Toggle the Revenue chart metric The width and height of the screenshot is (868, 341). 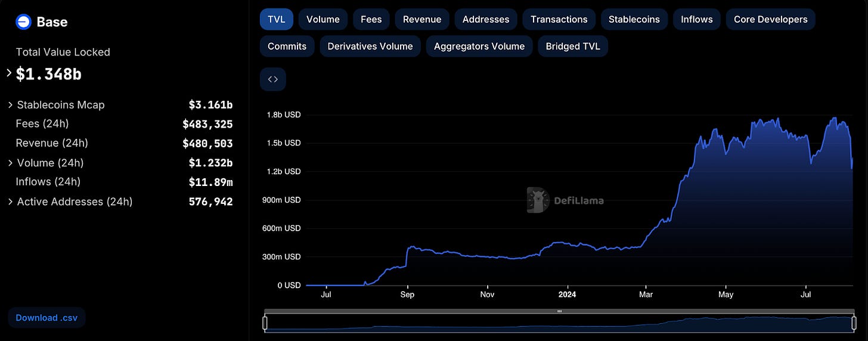(422, 19)
